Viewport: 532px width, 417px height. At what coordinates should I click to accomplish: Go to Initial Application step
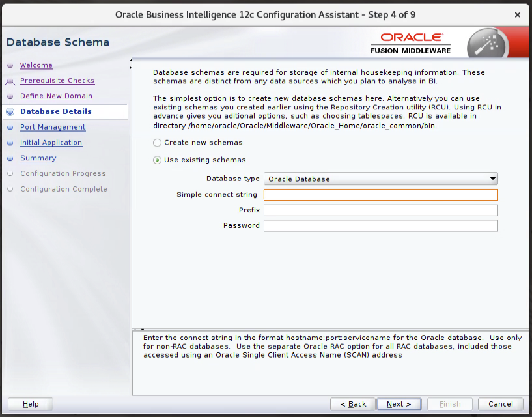coord(51,143)
